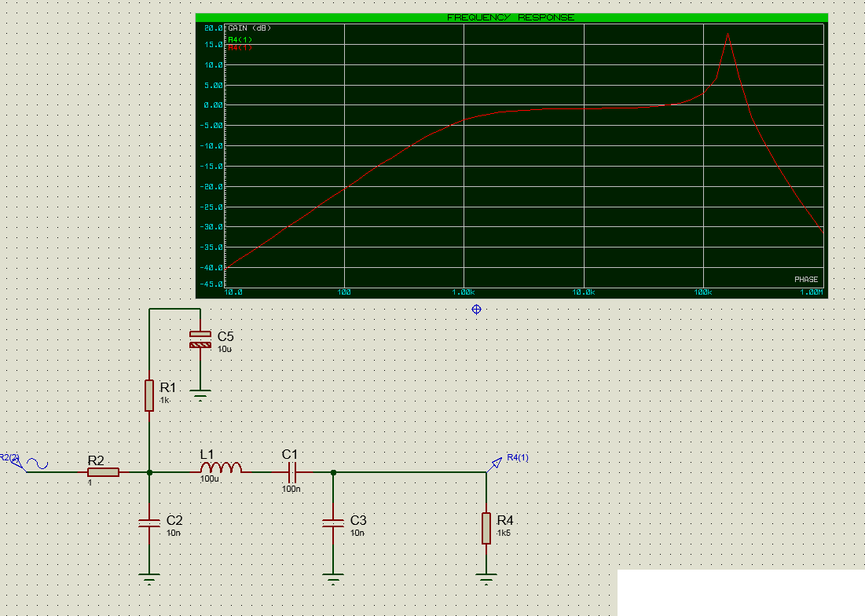Click ground symbol under C5

(x=200, y=395)
